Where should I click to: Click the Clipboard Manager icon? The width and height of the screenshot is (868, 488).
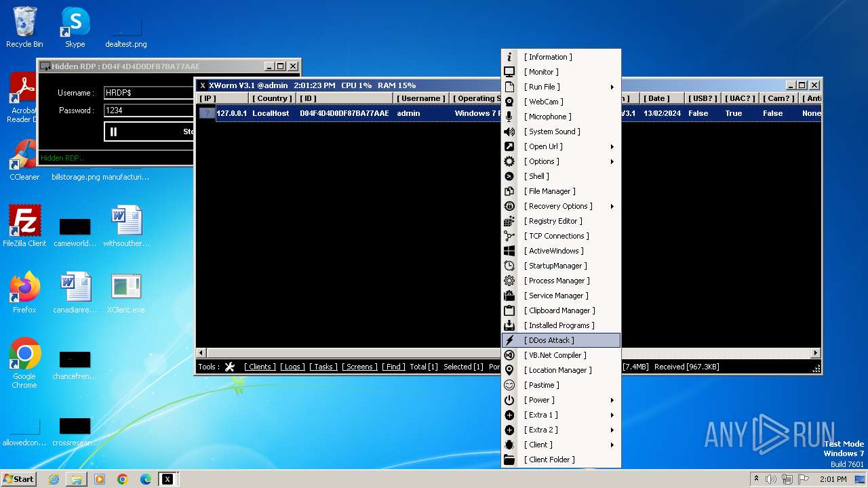tap(509, 310)
